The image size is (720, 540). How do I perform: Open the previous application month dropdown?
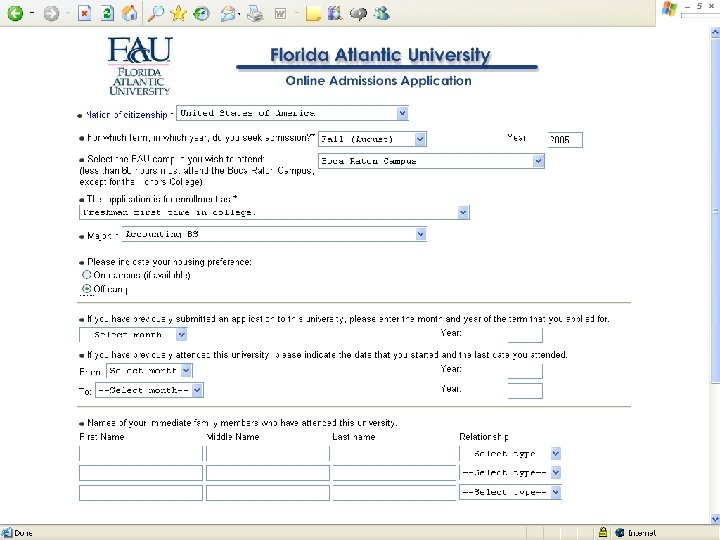(133, 335)
